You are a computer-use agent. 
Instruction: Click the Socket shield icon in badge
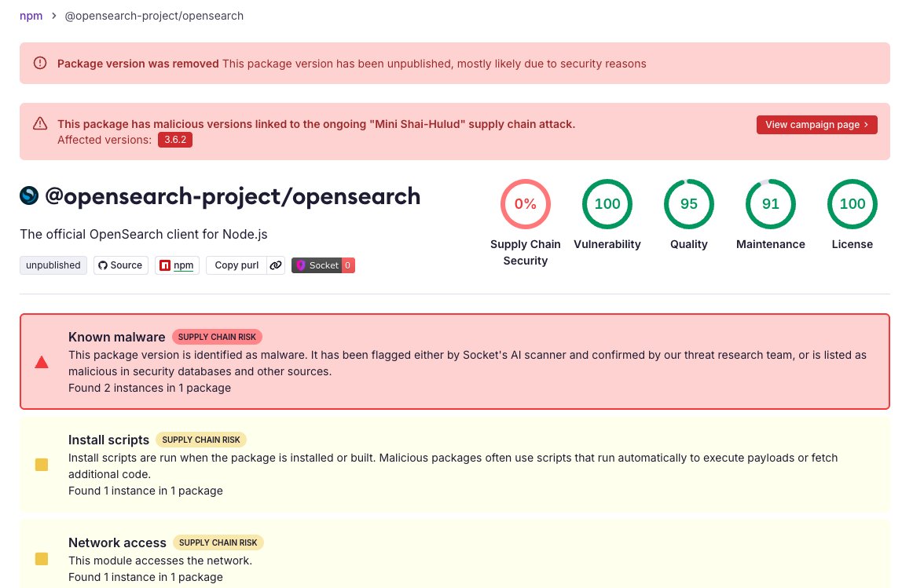point(300,265)
